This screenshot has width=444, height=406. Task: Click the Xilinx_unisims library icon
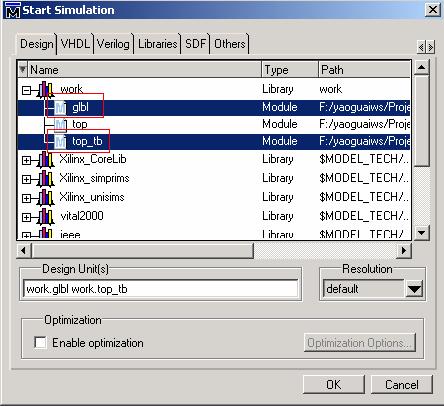pos(46,198)
